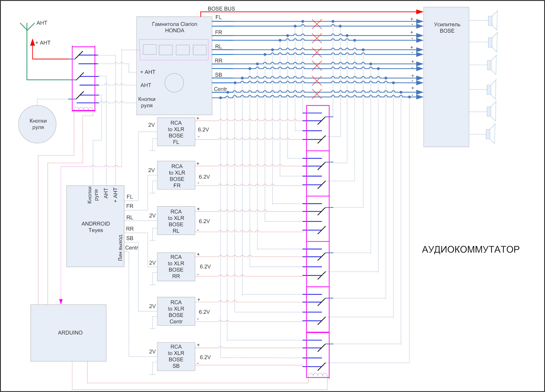Click the + АНТ label near the red arrow
Viewport: 545px width, 392px height.
[x=43, y=43]
